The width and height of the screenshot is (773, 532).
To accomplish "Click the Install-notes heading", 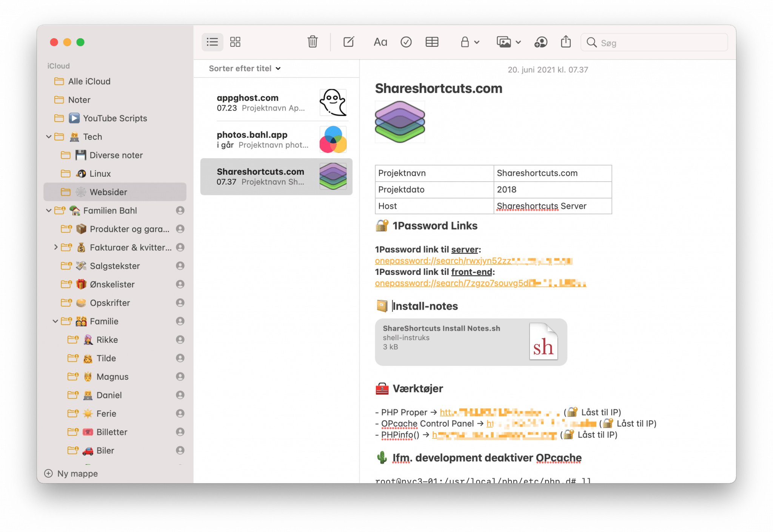I will tap(425, 306).
